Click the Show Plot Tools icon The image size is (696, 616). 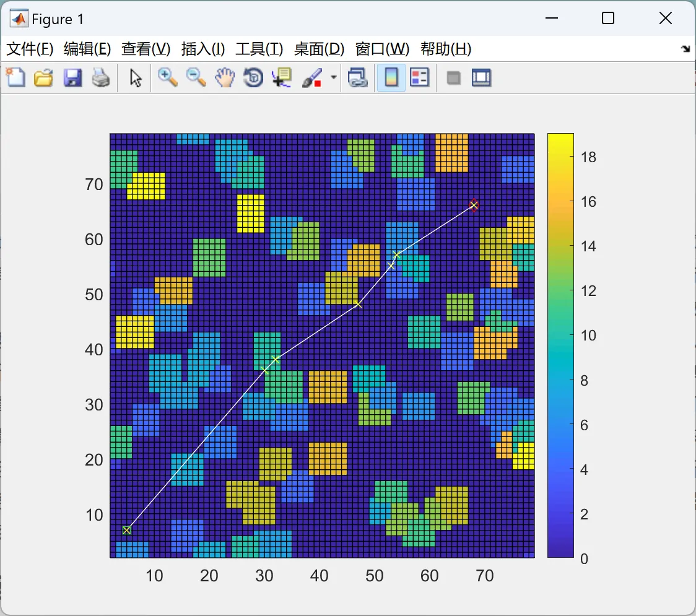click(x=482, y=77)
